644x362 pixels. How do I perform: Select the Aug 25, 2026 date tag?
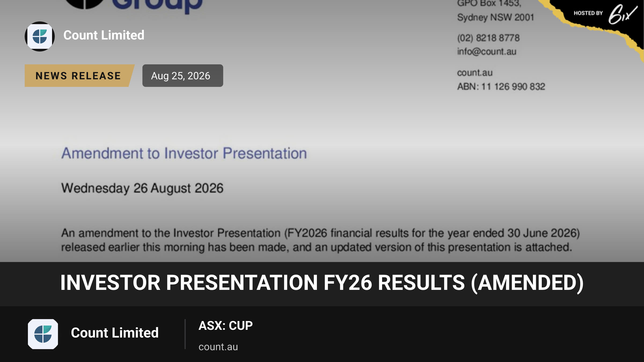point(183,76)
